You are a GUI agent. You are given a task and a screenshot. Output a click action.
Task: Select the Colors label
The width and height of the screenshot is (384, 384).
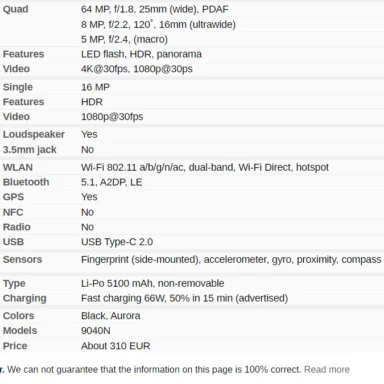19,316
